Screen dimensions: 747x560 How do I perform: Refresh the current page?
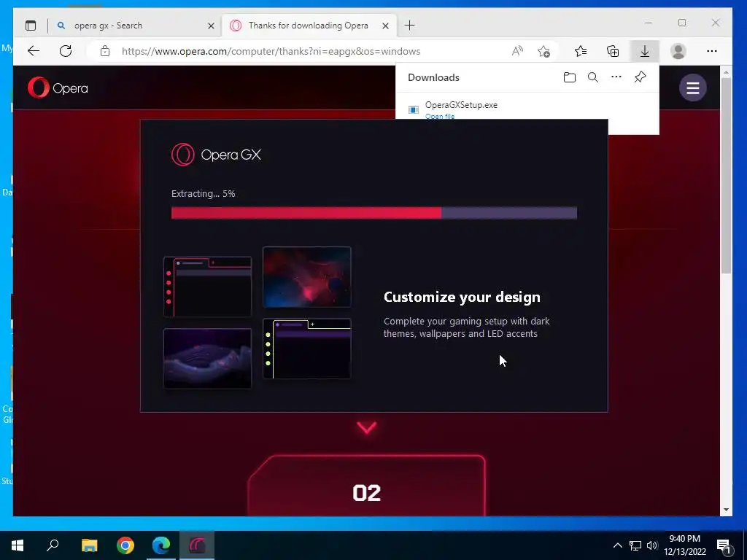coord(66,51)
